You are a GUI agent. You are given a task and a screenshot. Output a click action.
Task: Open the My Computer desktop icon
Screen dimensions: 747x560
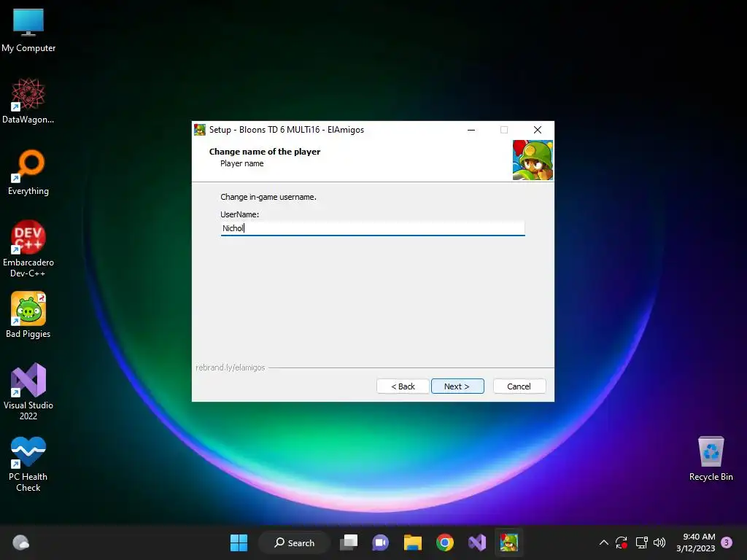pyautogui.click(x=28, y=31)
